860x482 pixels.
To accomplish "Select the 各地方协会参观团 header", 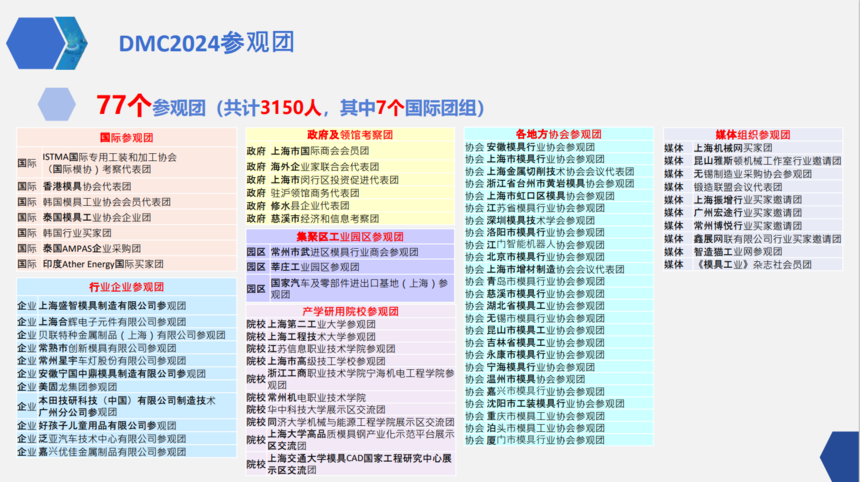I will click(558, 134).
